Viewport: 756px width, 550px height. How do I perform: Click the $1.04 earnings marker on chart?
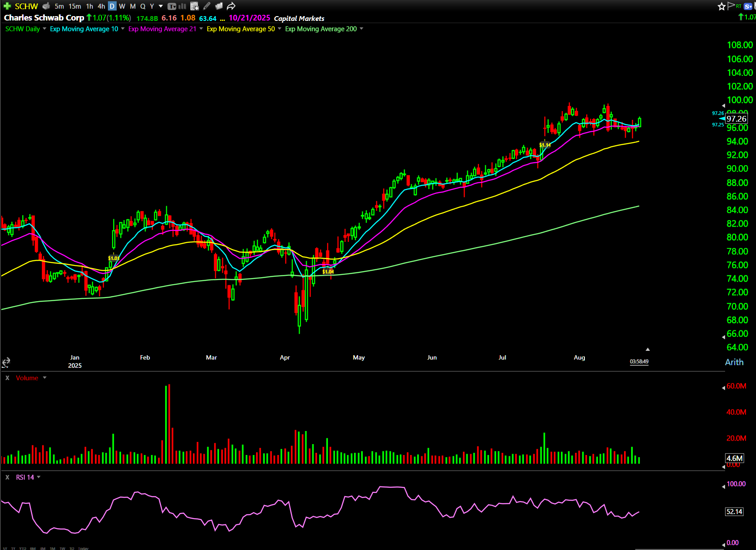[x=328, y=272]
